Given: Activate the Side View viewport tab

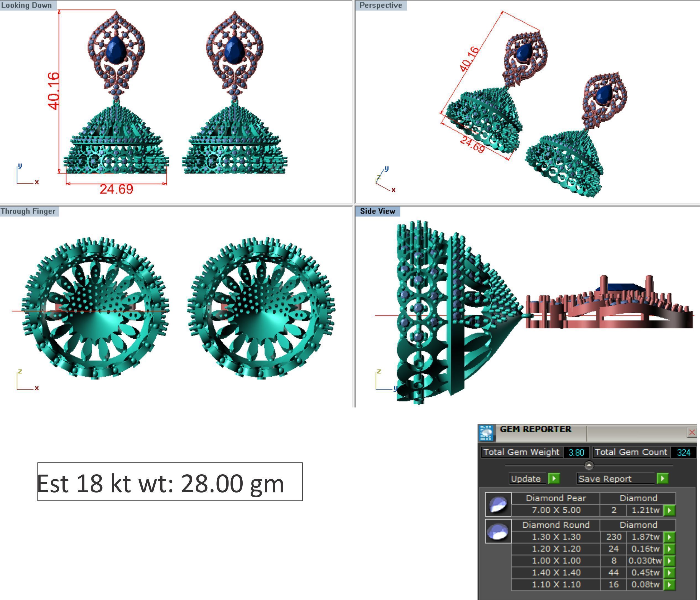Looking at the screenshot, I should pyautogui.click(x=377, y=211).
